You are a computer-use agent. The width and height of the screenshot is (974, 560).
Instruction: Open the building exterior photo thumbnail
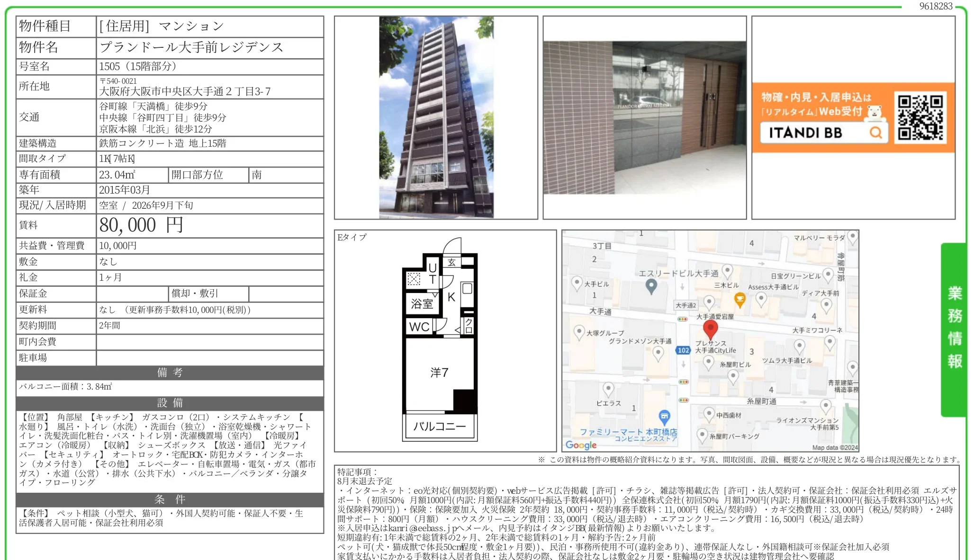pyautogui.click(x=436, y=117)
